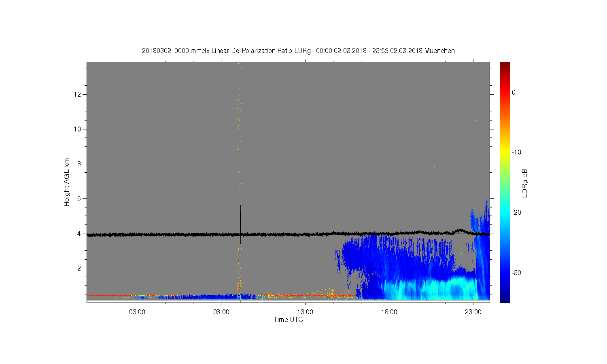This screenshot has height=364, width=607.
Task: Click the 13:00 time tick label
Action: [305, 312]
